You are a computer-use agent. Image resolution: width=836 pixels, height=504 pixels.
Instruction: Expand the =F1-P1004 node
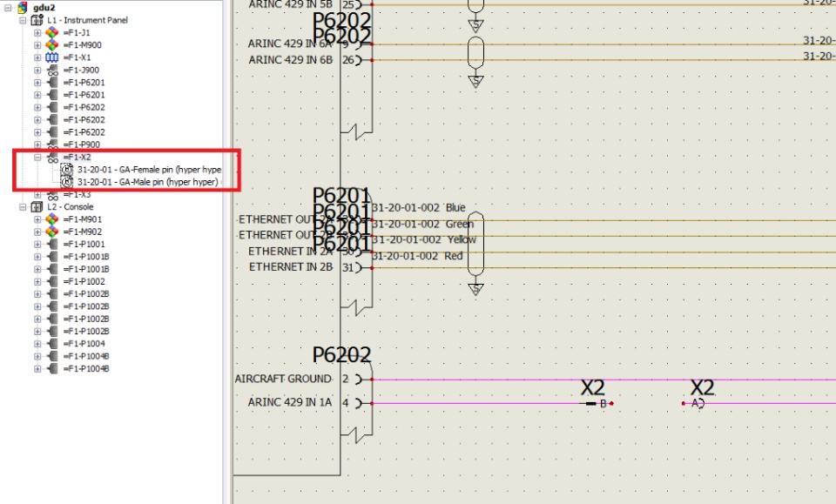pos(37,344)
